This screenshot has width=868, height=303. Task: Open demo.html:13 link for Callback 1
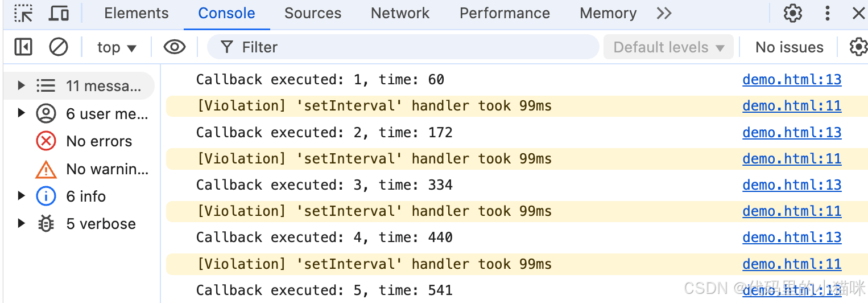(791, 80)
